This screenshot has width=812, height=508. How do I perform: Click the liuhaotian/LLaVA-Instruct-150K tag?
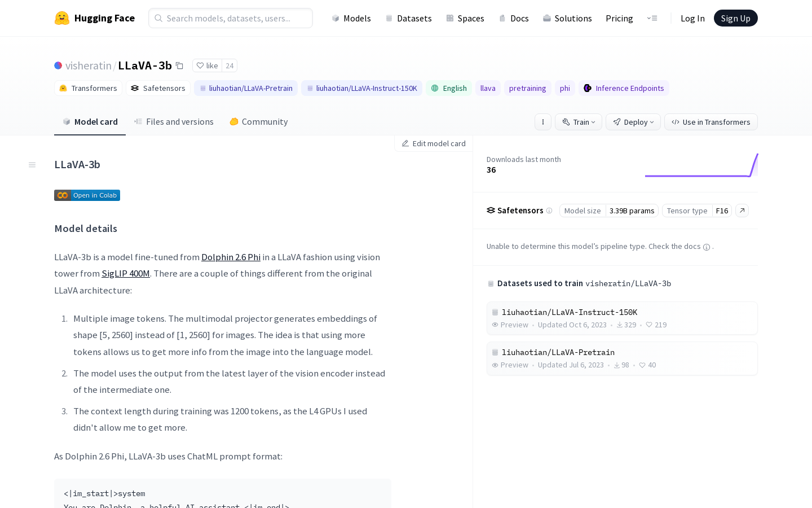361,88
